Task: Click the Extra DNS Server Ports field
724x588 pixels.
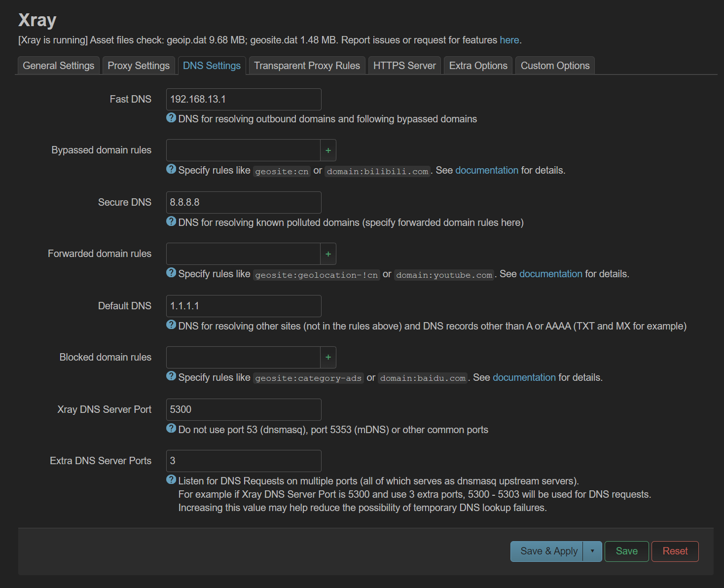Action: 244,461
